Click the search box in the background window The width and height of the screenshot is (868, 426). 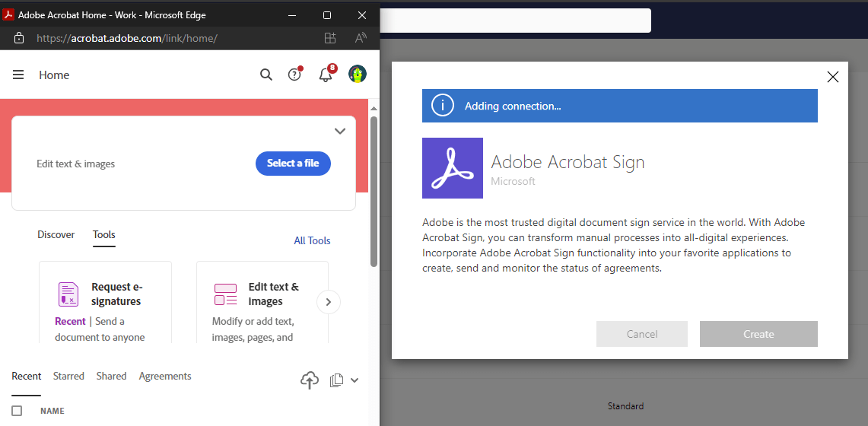tap(515, 21)
